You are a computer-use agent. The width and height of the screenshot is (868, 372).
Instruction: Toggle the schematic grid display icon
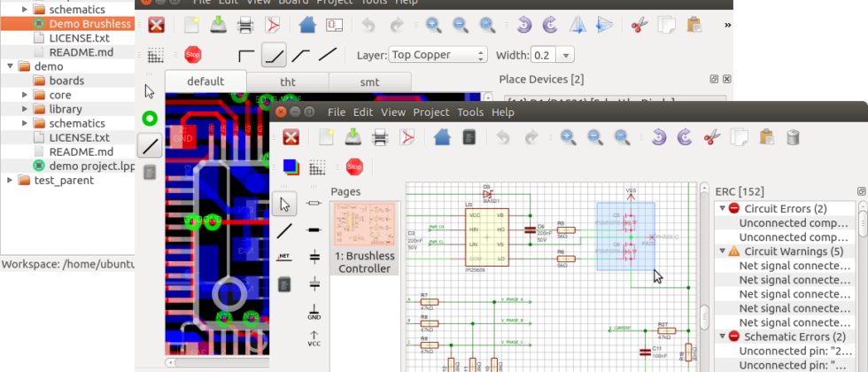[x=319, y=167]
